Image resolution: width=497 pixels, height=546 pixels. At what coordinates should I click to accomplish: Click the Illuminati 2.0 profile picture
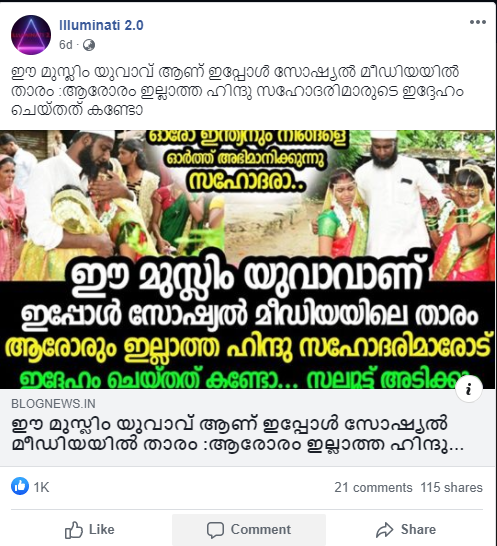pyautogui.click(x=31, y=35)
